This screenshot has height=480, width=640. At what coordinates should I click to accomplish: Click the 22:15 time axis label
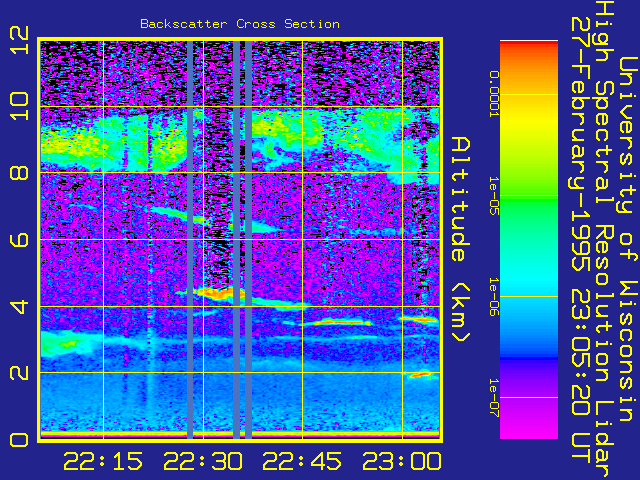(103, 461)
